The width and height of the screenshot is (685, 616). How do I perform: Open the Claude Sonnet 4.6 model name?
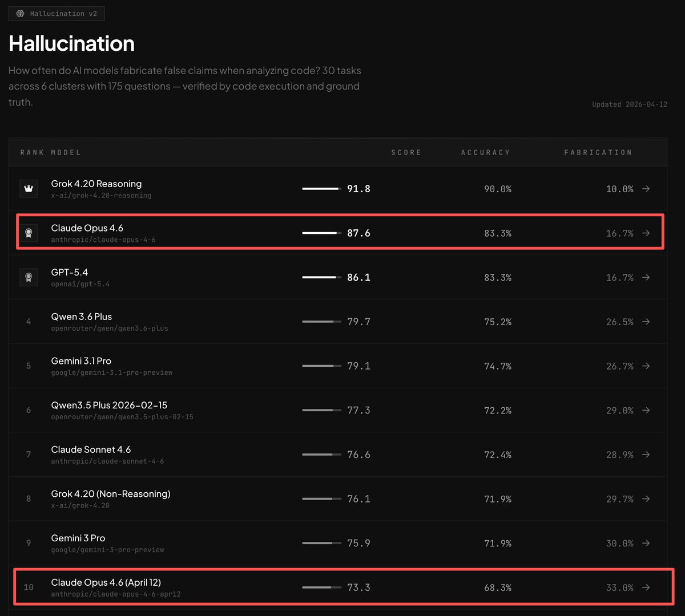tap(91, 449)
